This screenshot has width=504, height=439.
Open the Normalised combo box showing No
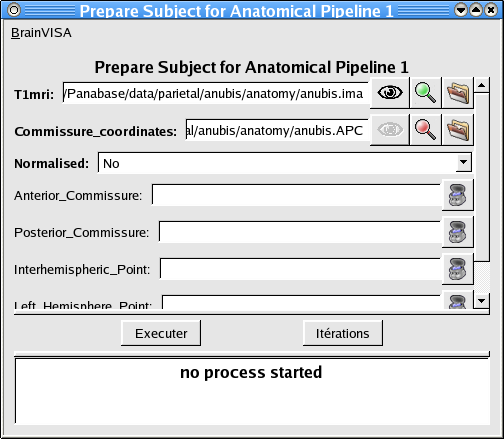285,163
